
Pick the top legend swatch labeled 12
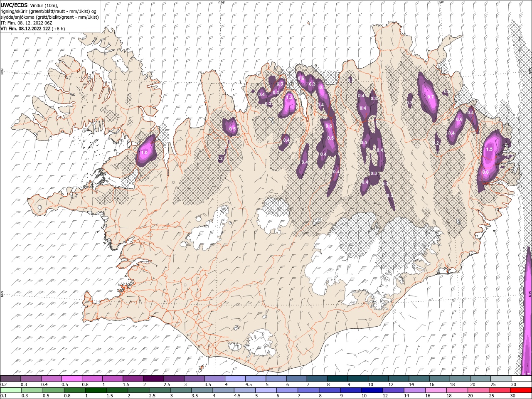[x=399, y=379]
